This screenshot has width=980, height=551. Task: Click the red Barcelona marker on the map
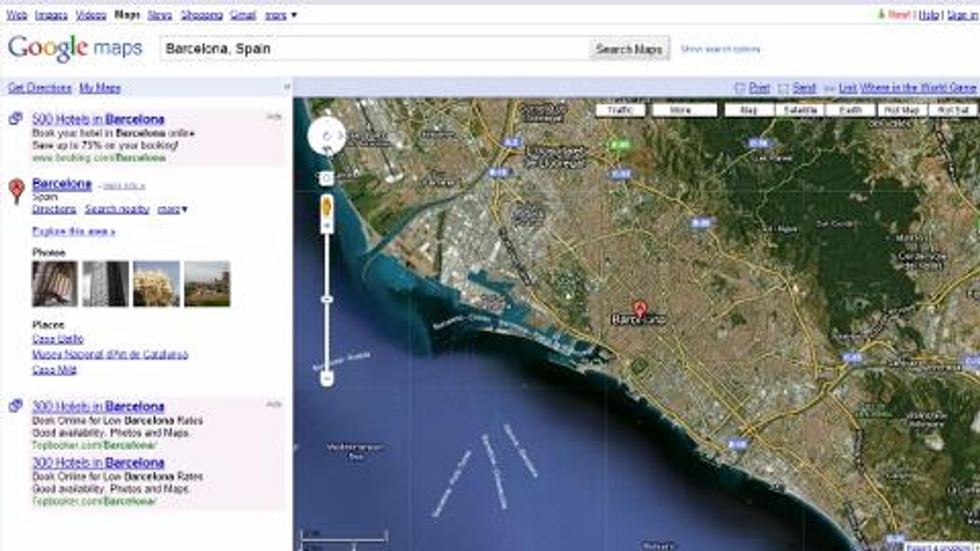pyautogui.click(x=641, y=308)
